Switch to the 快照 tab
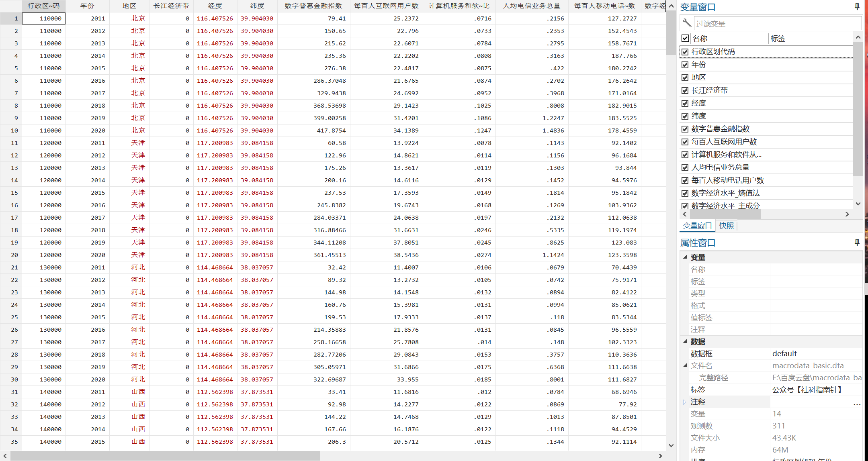Viewport: 868px width, 461px height. pyautogui.click(x=727, y=226)
